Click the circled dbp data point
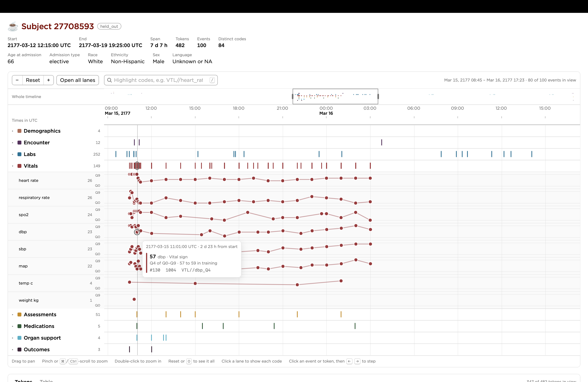Image resolution: width=588 pixels, height=382 pixels. tap(137, 232)
